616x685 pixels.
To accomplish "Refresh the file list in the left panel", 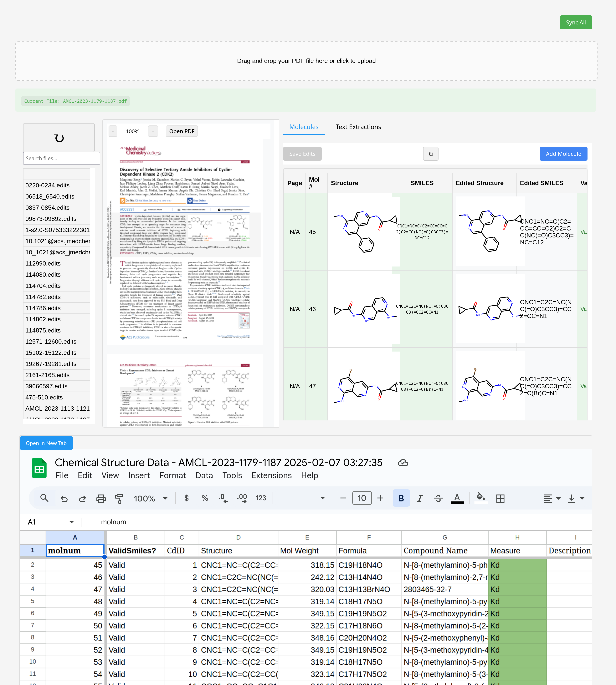I will 59,138.
